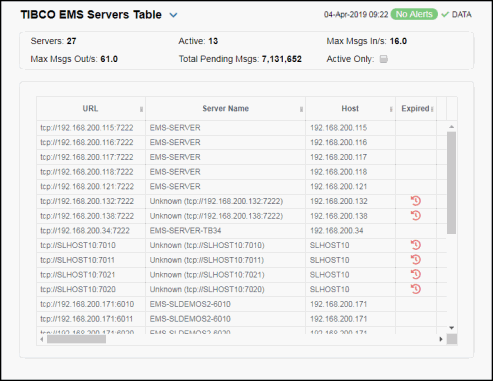
Task: Open Server Name column menu handle
Action: click(x=301, y=109)
